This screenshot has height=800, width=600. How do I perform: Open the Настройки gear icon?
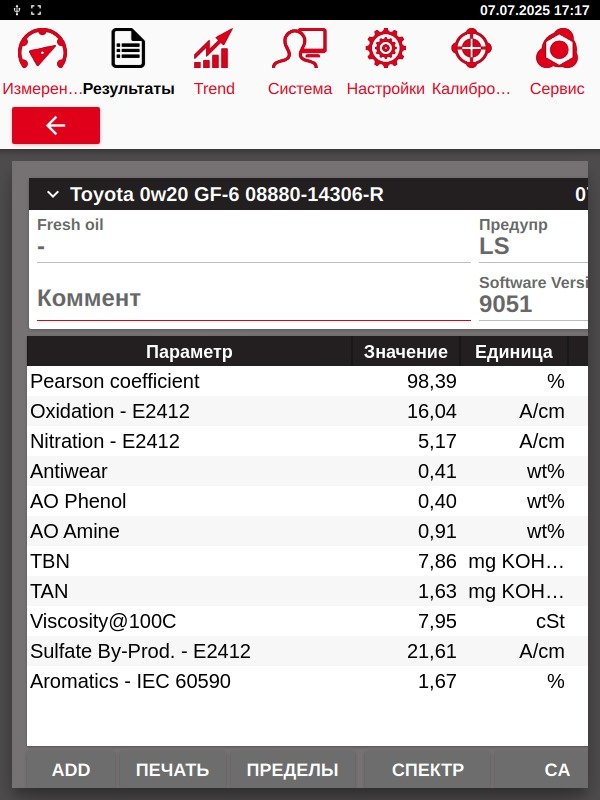point(385,48)
